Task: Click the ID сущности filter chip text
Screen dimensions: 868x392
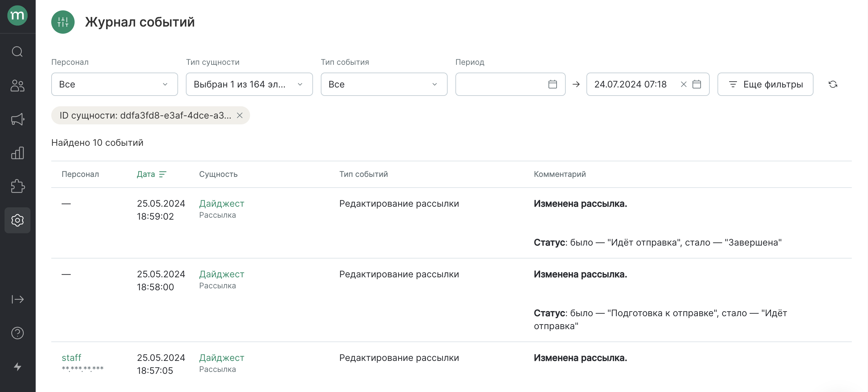Action: [145, 115]
